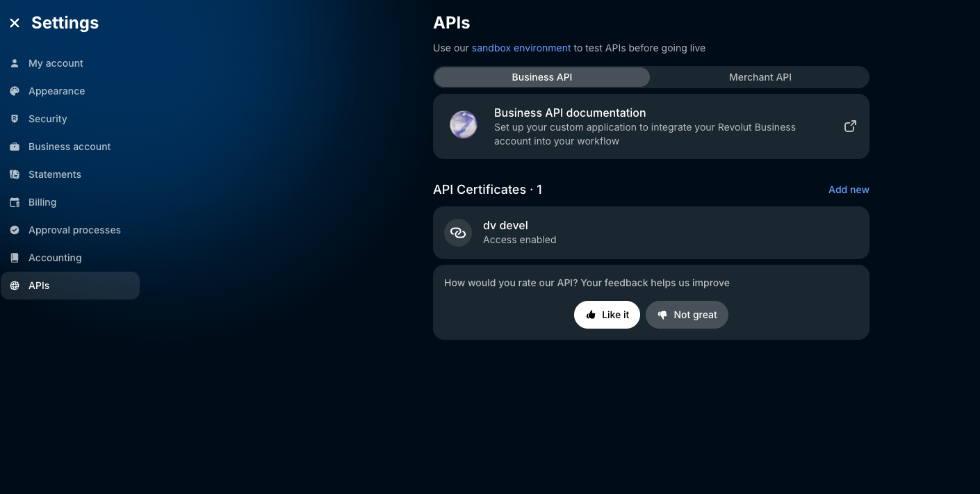This screenshot has width=980, height=494.
Task: Click the Business account briefcase icon
Action: coord(15,147)
